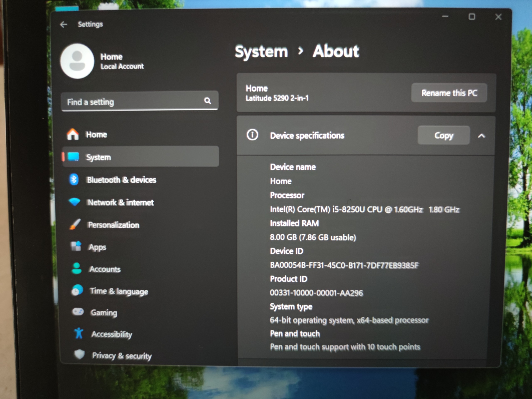
Task: Click the Device specifications info icon
Action: click(252, 135)
